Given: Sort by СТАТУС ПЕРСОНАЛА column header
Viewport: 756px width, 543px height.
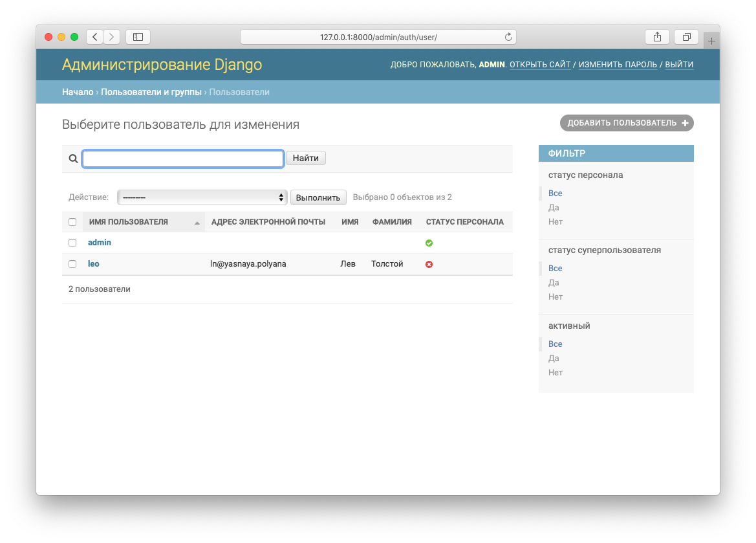Looking at the screenshot, I should (x=465, y=222).
